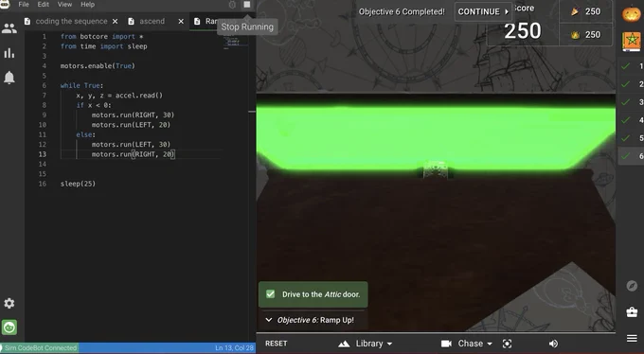The height and width of the screenshot is (354, 644).
Task: Switch to the ascend tab
Action: click(152, 21)
